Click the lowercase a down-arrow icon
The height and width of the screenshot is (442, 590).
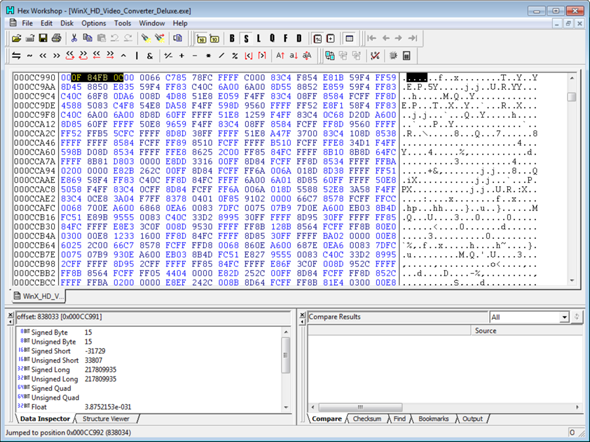[x=293, y=56]
